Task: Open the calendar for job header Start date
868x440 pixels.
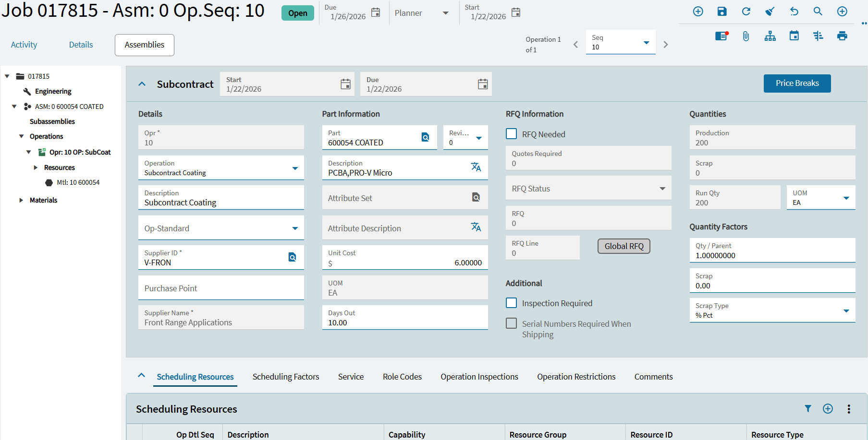Action: pyautogui.click(x=516, y=12)
